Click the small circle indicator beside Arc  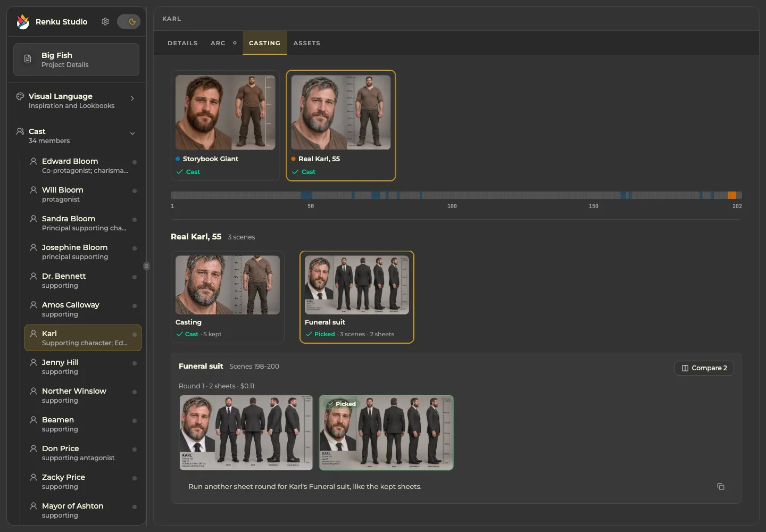tap(235, 43)
